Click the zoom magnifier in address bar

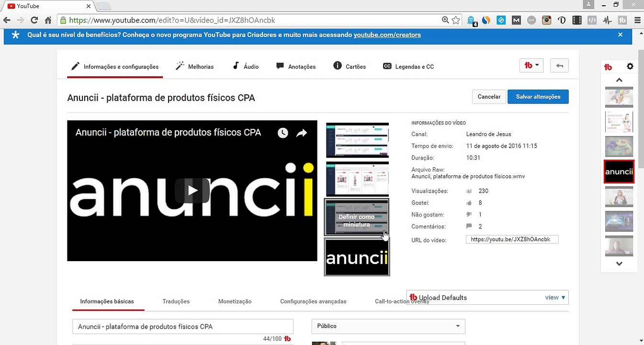coord(445,20)
